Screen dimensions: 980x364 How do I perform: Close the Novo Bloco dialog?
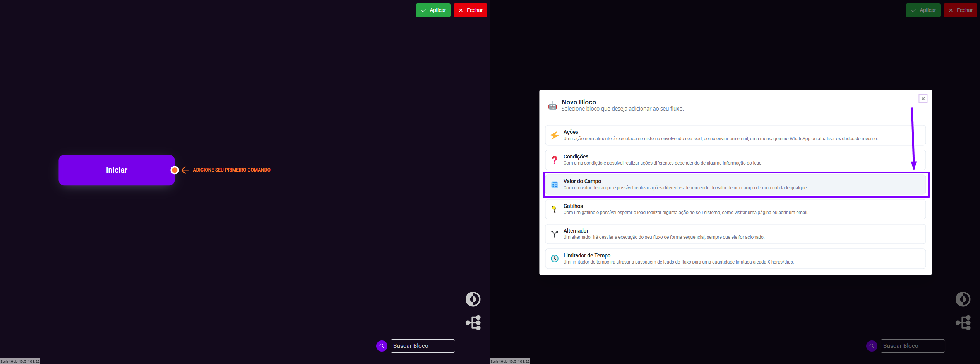[923, 98]
